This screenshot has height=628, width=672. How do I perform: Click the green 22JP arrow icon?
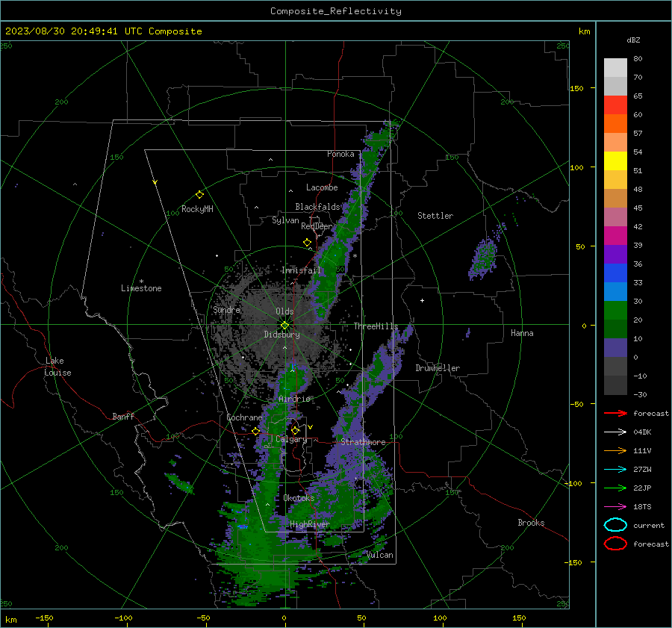(615, 488)
